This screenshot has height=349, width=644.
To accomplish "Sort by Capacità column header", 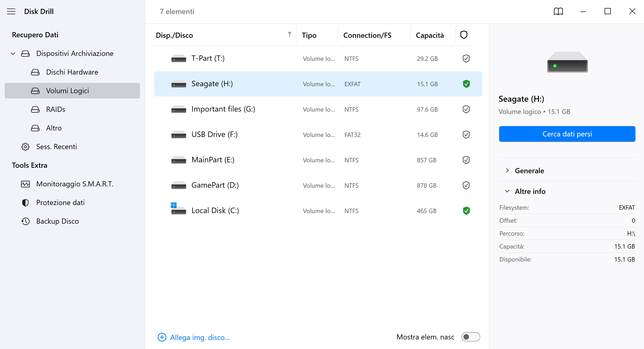I will point(430,35).
